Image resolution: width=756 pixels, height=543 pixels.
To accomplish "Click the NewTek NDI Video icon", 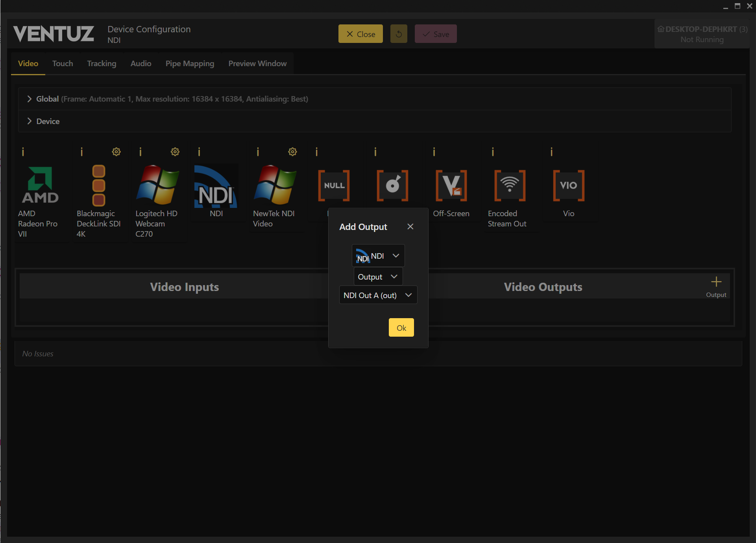I will coord(275,185).
